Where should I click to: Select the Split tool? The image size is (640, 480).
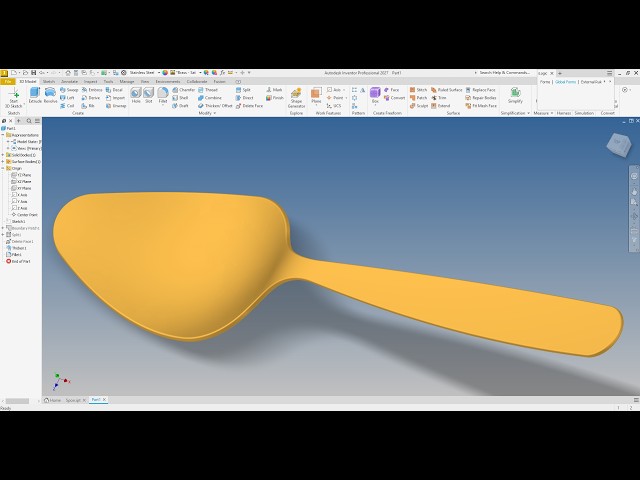pyautogui.click(x=243, y=90)
